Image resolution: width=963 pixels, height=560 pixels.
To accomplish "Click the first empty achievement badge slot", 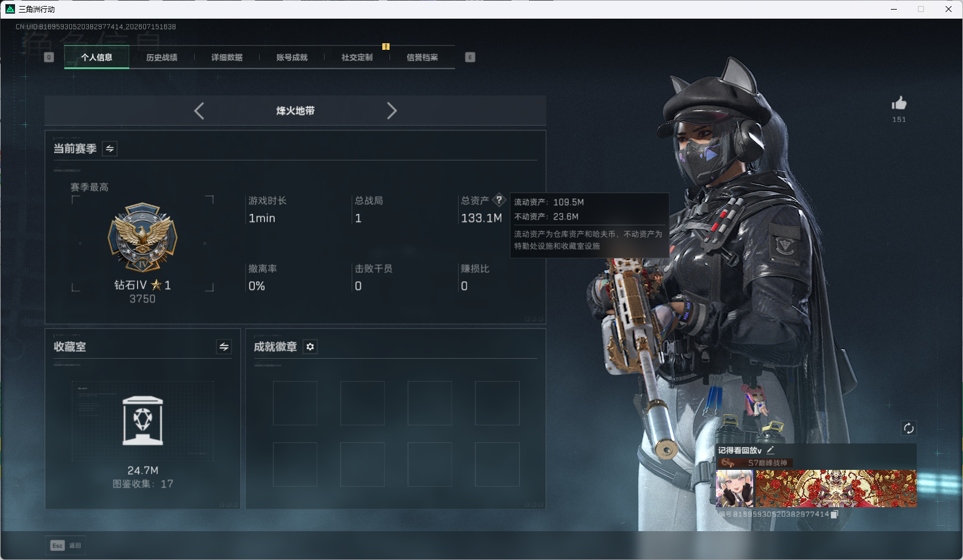I will [295, 403].
